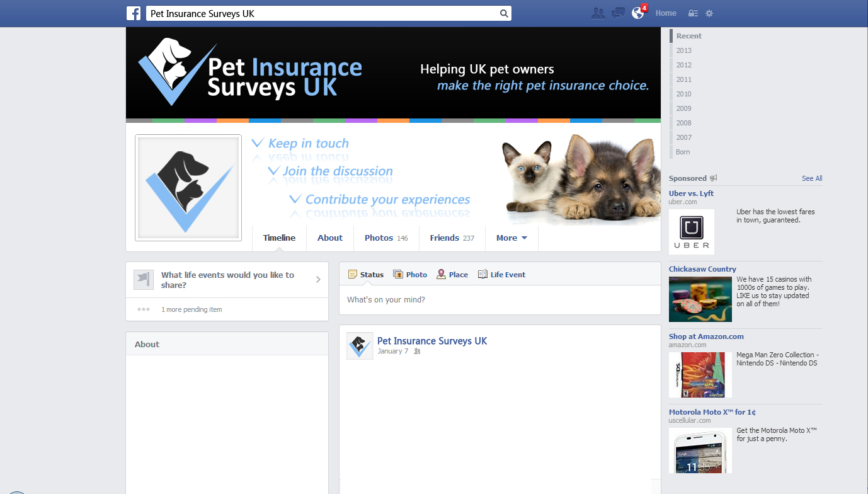Click 'Uber has the lowest fares' ad text
The image size is (868, 494).
775,216
